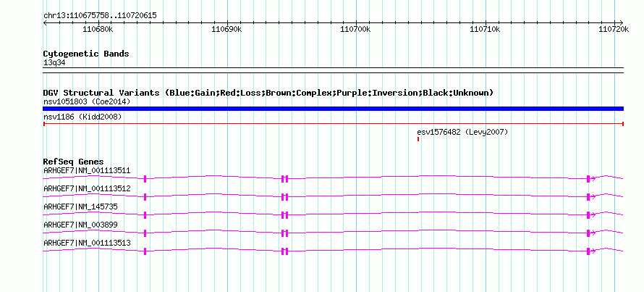
Task: Click the last exon arrow of NM_001113511
Action: [x=590, y=178]
